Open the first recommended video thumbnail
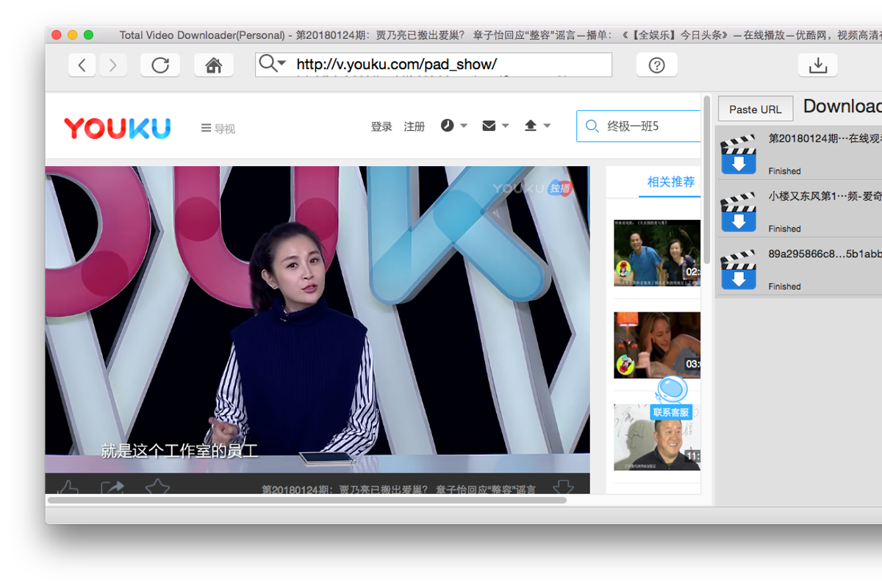This screenshot has height=588, width=882. (657, 253)
